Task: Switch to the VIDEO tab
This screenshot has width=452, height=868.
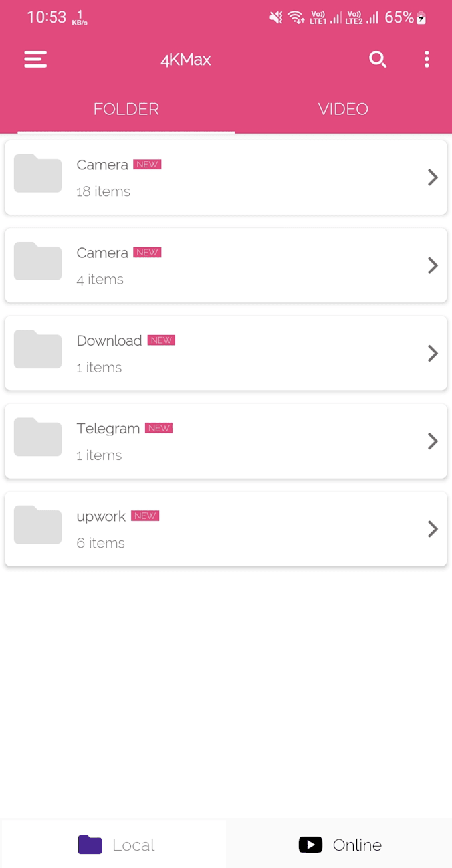Action: point(343,109)
